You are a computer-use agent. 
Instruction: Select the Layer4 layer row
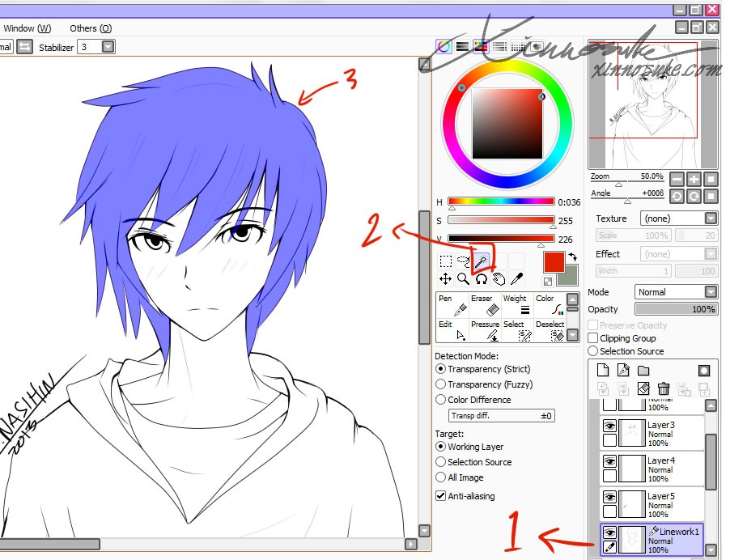[651, 469]
